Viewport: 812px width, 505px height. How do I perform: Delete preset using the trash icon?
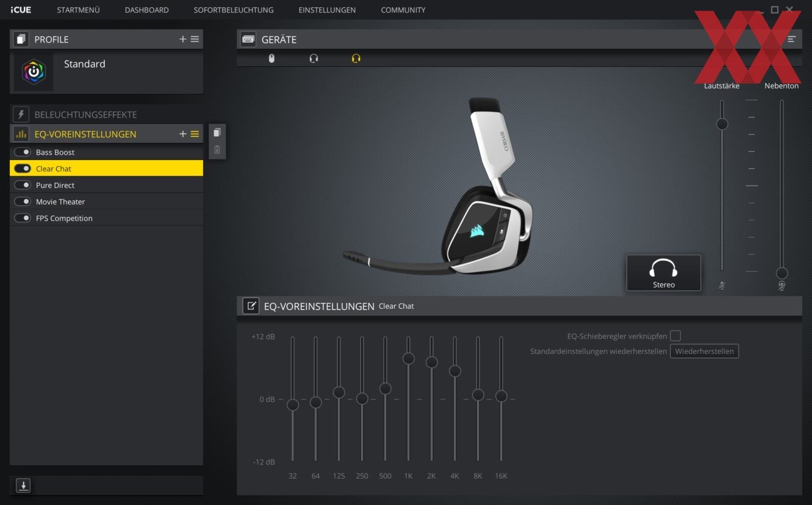click(217, 149)
